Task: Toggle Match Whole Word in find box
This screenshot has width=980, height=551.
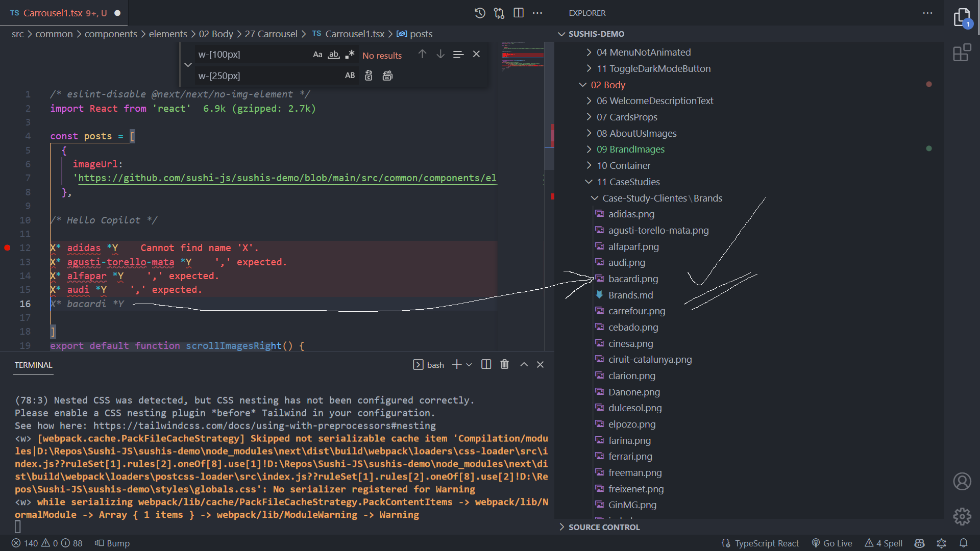Action: point(334,55)
